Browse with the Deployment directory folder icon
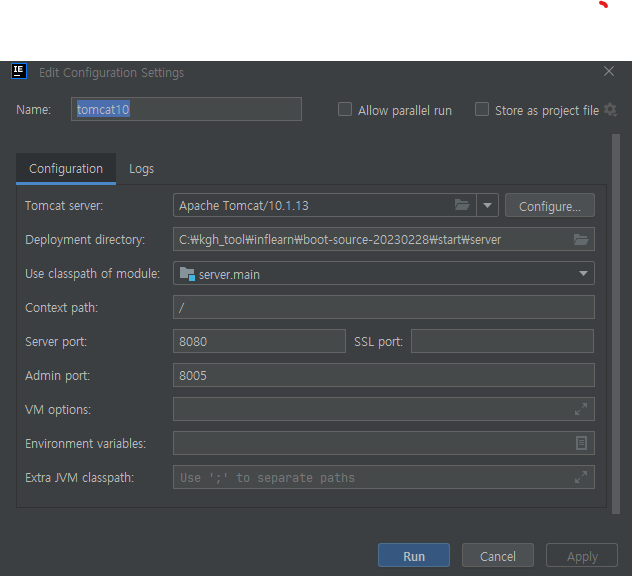Screen dimensions: 632x576 point(581,239)
